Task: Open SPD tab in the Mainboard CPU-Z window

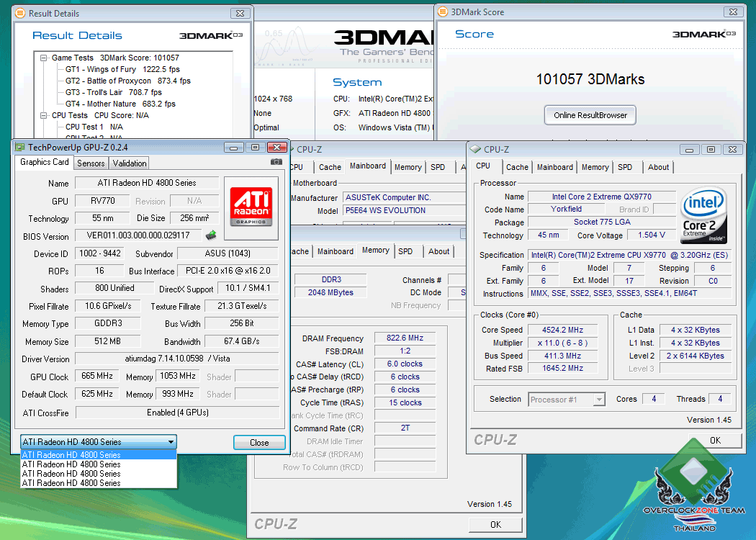Action: click(x=438, y=167)
